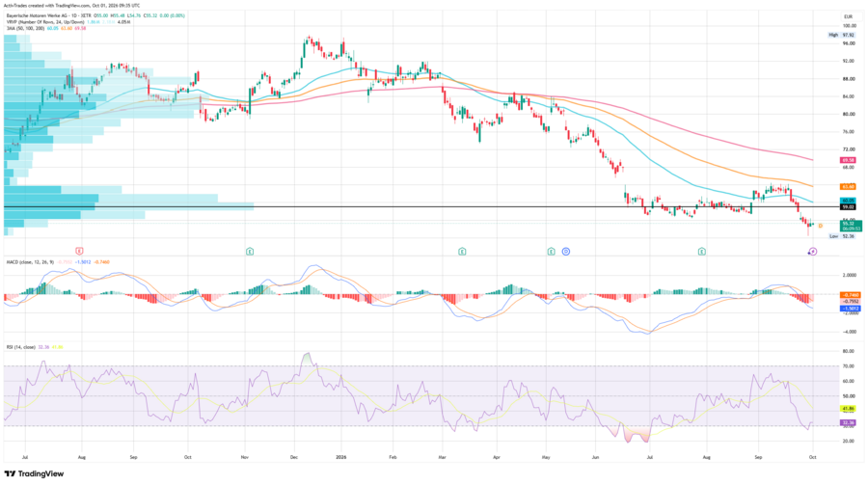Click the Nov label on time axis
This screenshot has height=485, width=868.
point(245,458)
